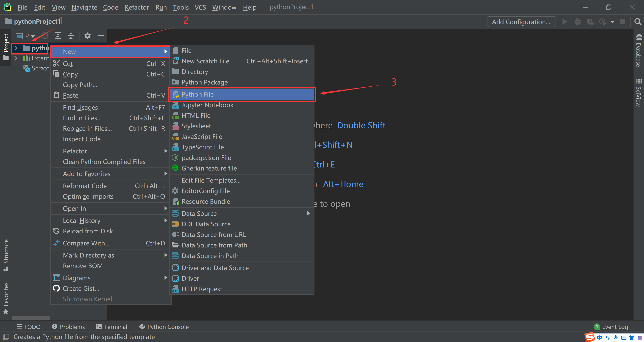Expand the External Libraries tree node arrow
The image size is (644, 342).
tap(15, 58)
